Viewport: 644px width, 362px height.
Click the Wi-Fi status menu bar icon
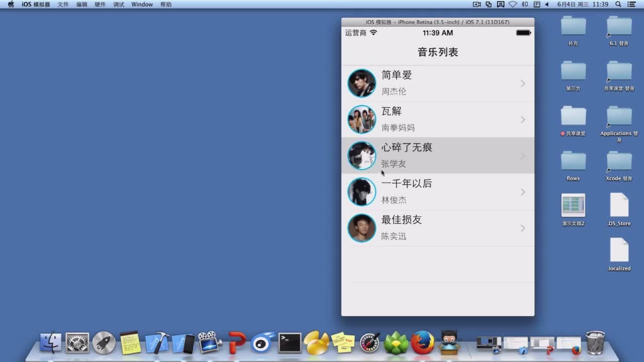pyautogui.click(x=513, y=5)
